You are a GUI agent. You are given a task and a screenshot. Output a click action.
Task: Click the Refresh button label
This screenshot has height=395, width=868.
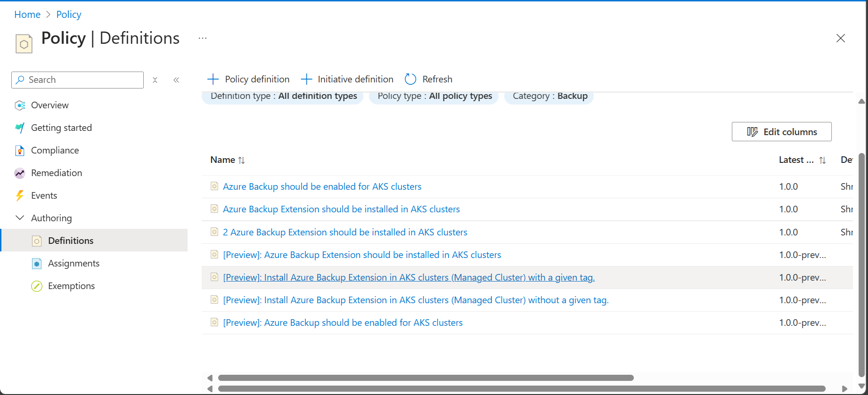[437, 79]
